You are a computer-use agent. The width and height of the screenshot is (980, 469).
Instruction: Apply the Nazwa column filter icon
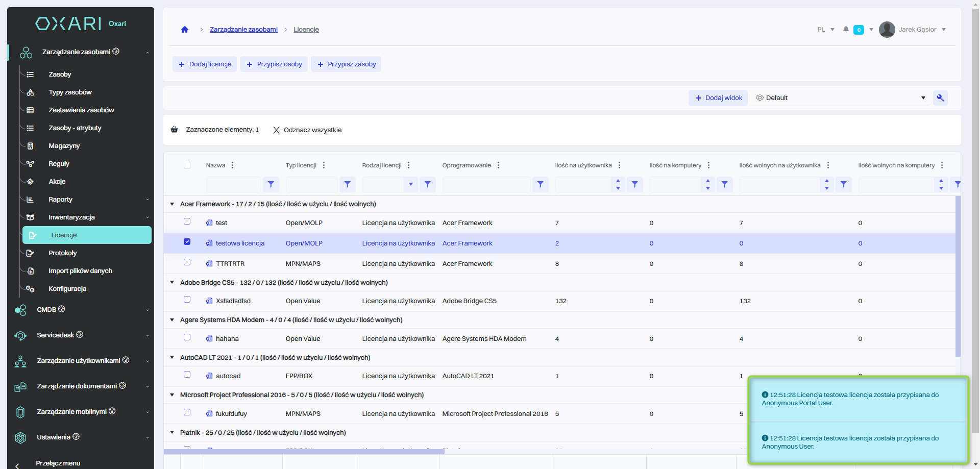coord(271,184)
